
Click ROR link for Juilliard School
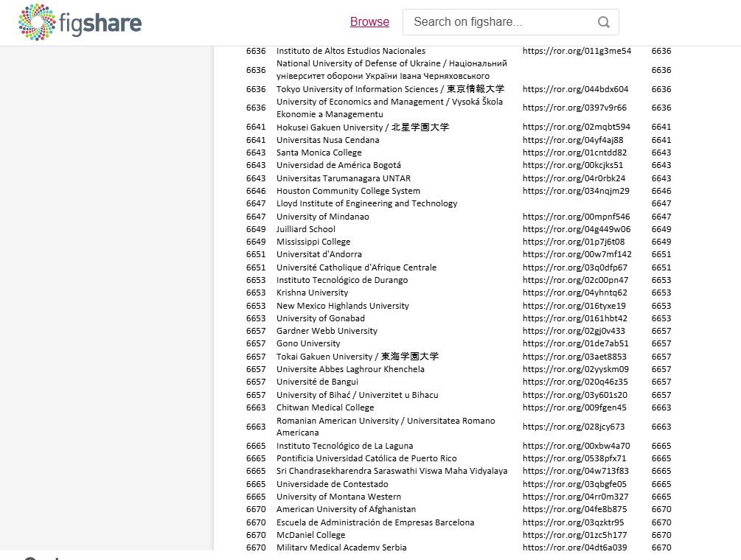pyautogui.click(x=577, y=229)
